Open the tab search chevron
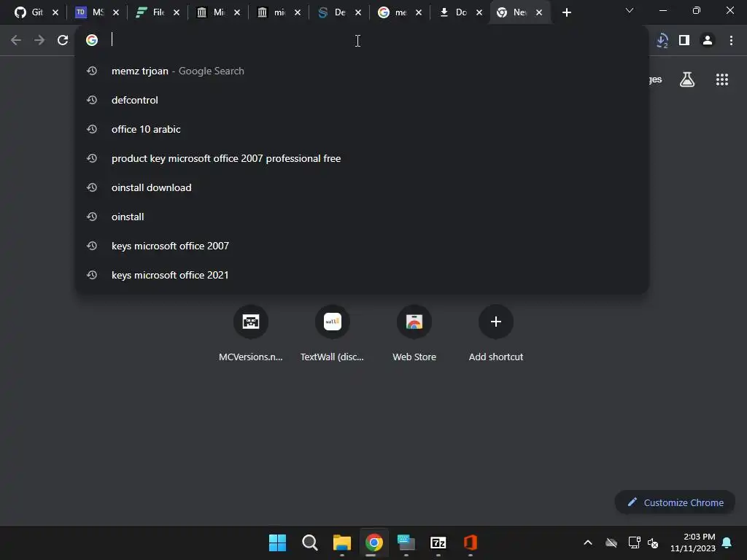Viewport: 747px width, 560px height. coord(630,10)
